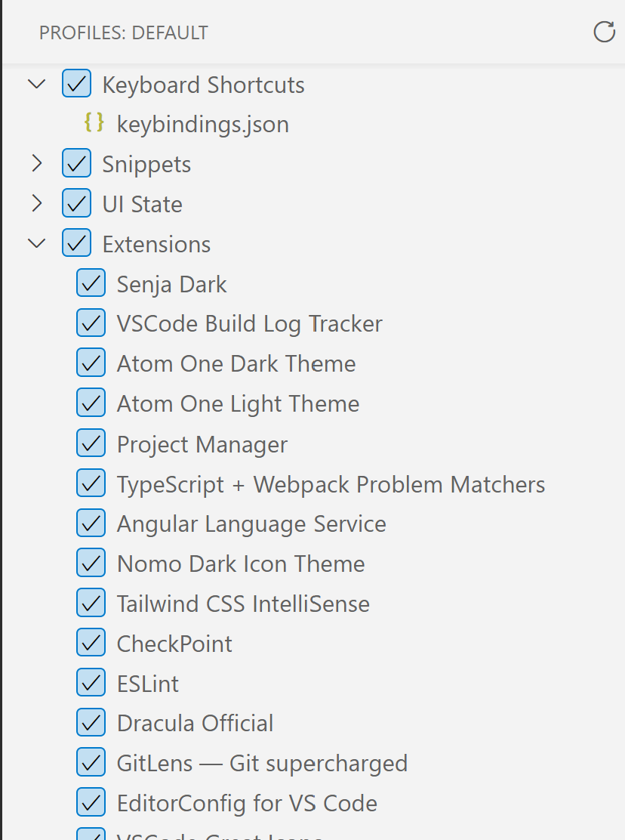Uncheck the Keyboard Shortcuts checkbox
Viewport: 625px width, 840px height.
pyautogui.click(x=76, y=84)
